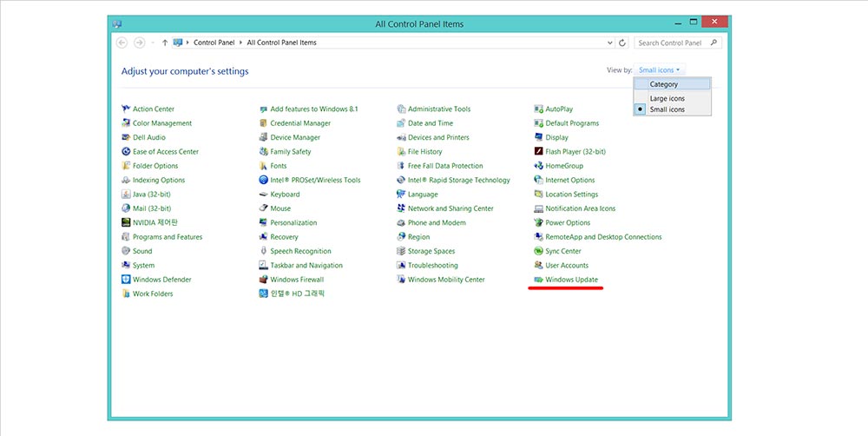Image resolution: width=868 pixels, height=436 pixels.
Task: Open the Action Center flag icon
Action: (x=126, y=109)
